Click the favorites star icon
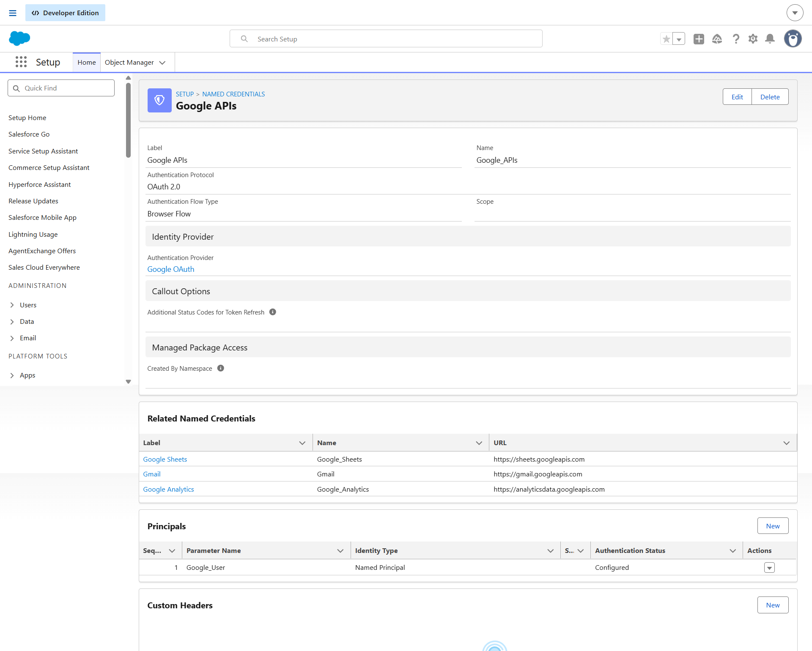812x651 pixels. [667, 39]
